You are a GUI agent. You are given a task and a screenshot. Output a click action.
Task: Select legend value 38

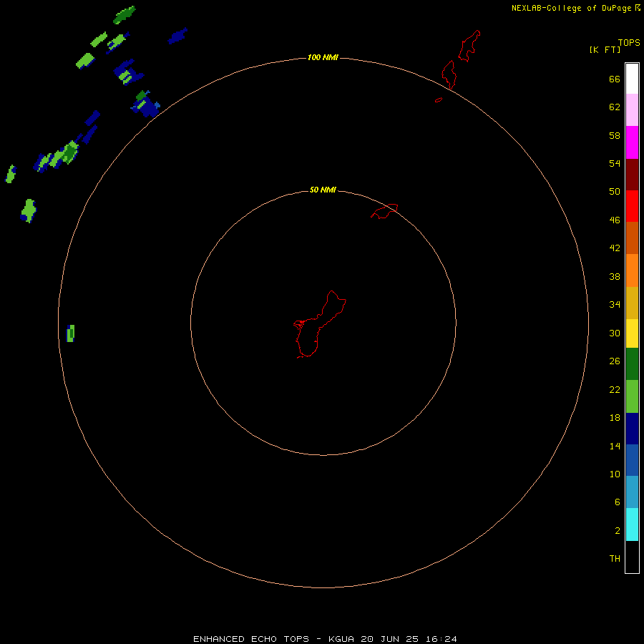tap(615, 276)
